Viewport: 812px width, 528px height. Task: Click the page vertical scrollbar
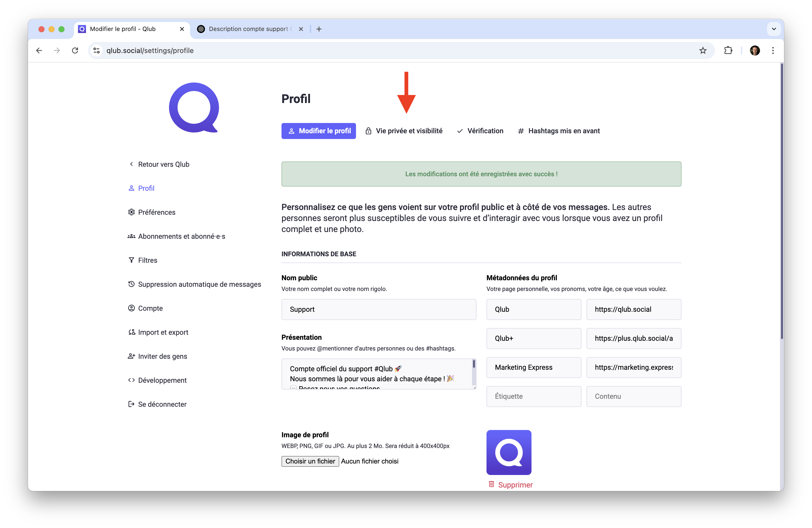tap(782, 201)
